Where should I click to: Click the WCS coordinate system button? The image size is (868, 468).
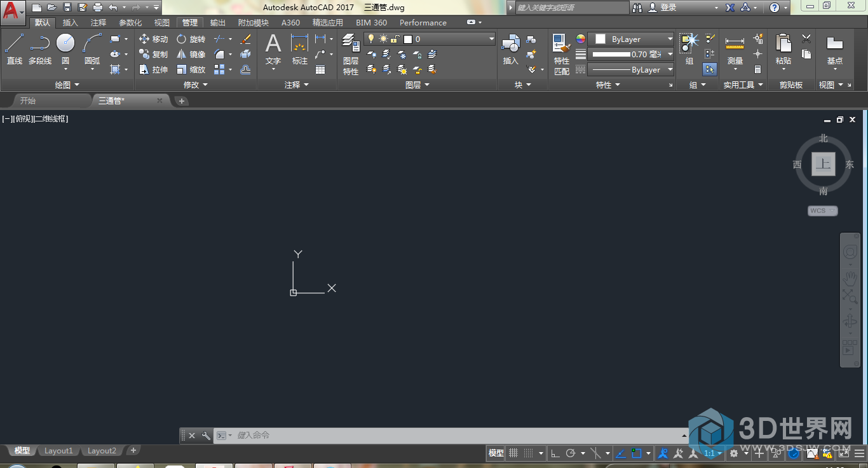point(823,210)
